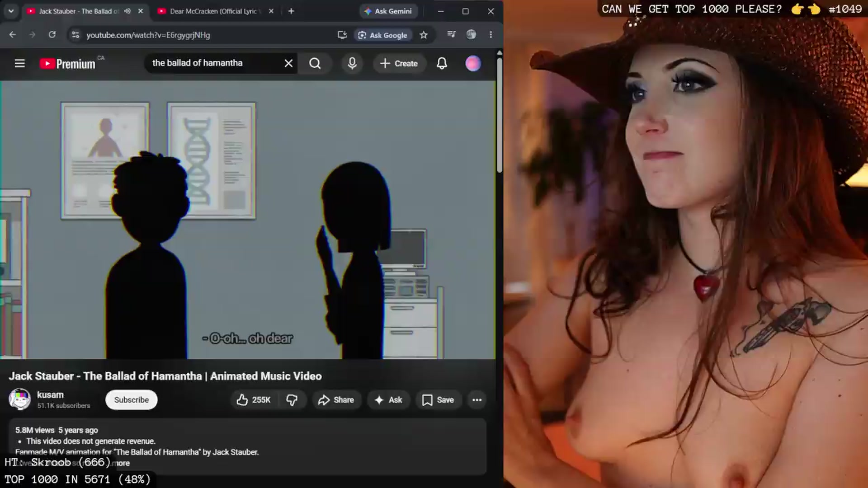Open more actions ellipsis menu
Screen dimensions: 868x488
click(x=477, y=400)
